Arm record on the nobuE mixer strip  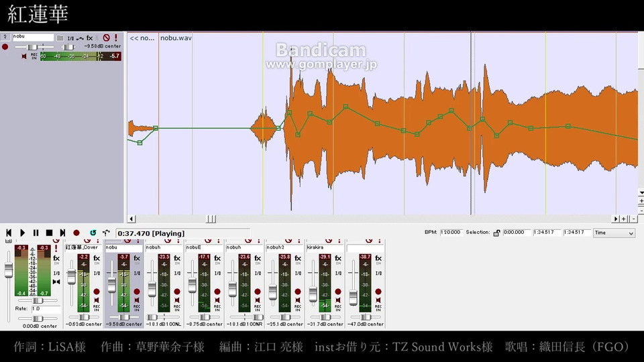217,292
